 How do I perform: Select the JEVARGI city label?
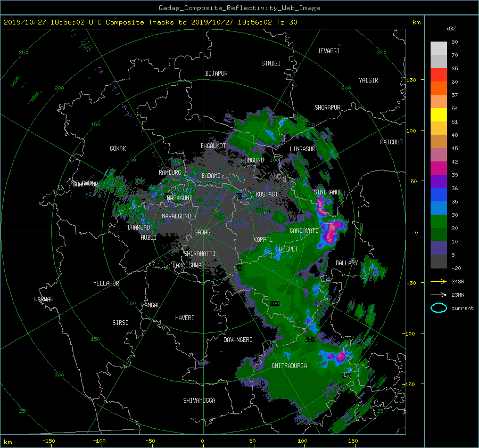pyautogui.click(x=328, y=51)
